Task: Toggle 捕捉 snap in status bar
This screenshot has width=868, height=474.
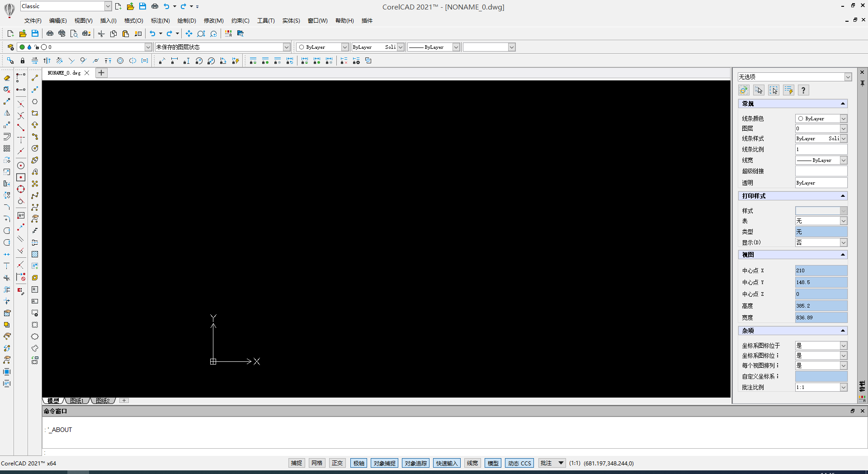Action: click(x=297, y=463)
